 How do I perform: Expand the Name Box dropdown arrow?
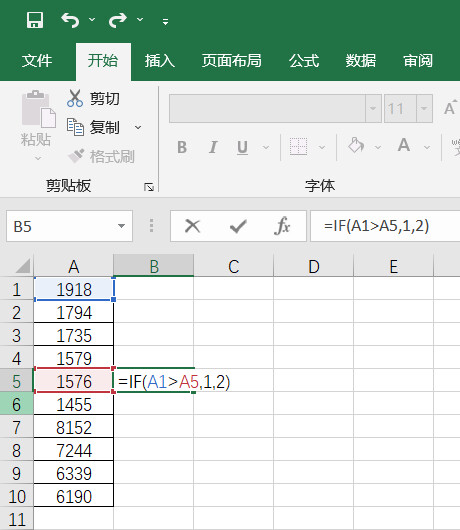point(121,226)
